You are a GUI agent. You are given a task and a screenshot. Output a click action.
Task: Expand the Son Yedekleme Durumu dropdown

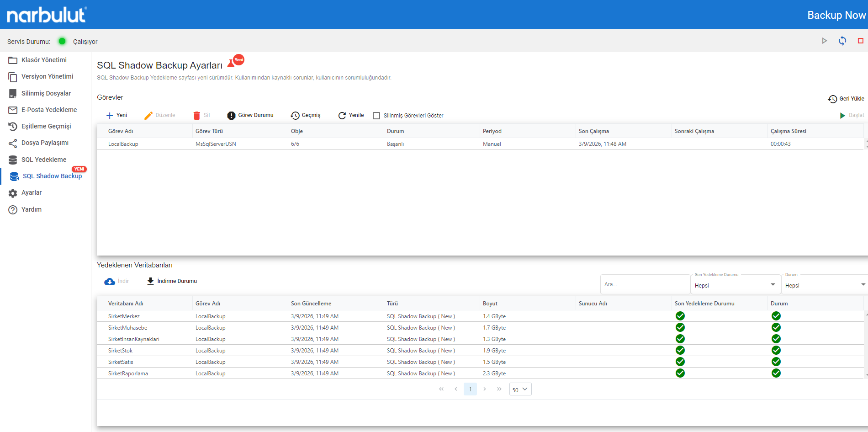pyautogui.click(x=735, y=285)
